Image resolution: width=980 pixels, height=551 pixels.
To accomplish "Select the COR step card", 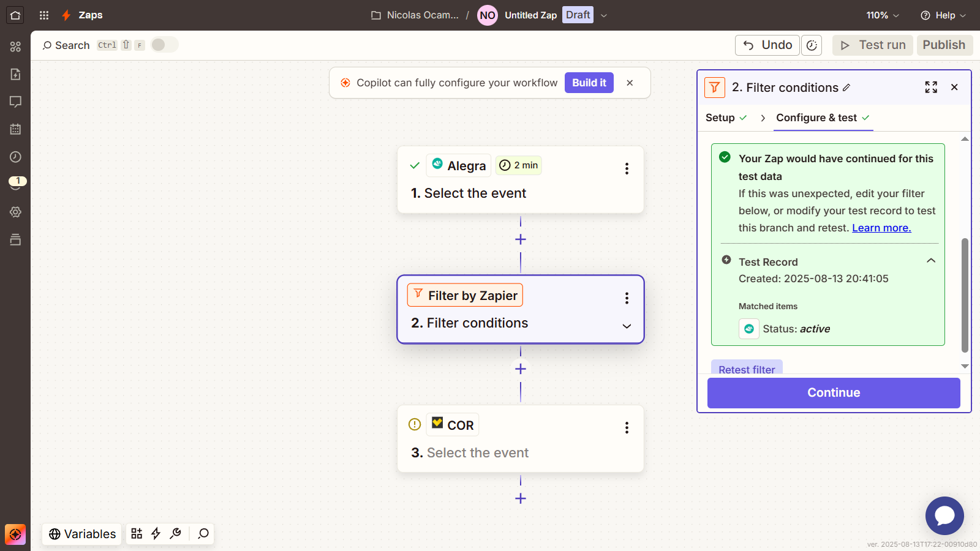I will pos(521,438).
